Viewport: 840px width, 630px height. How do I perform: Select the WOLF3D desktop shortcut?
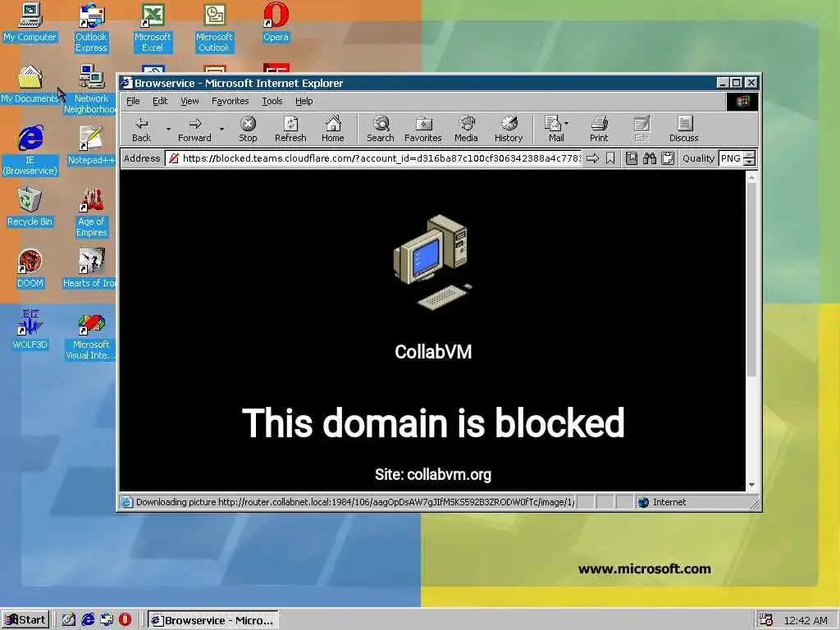[x=30, y=331]
